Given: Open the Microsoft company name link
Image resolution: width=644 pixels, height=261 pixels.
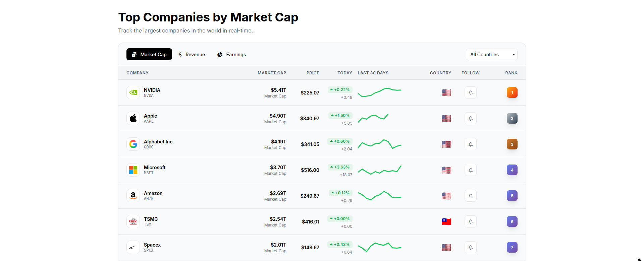Looking at the screenshot, I should tap(155, 167).
